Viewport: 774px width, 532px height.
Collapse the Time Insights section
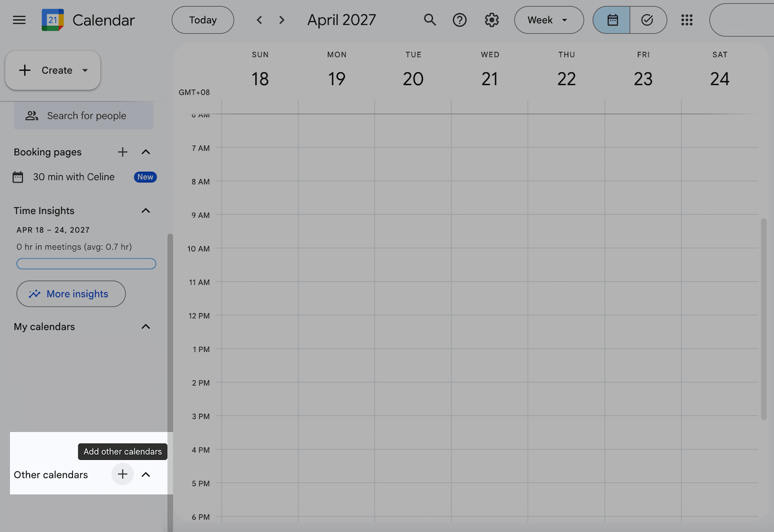click(x=145, y=210)
